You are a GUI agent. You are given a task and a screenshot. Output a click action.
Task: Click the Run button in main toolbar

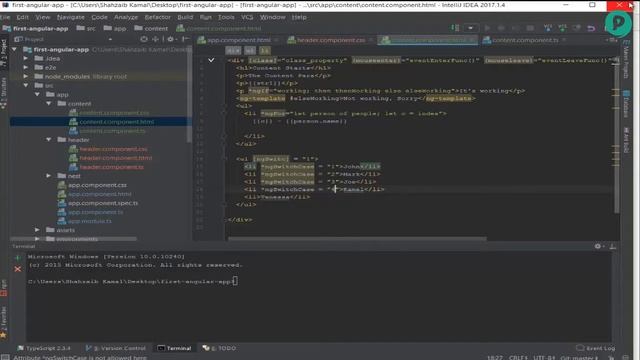487,28
